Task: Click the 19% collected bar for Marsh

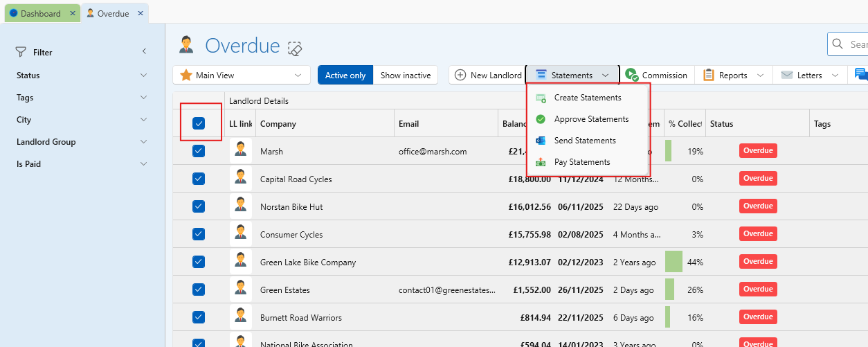Action: click(x=668, y=151)
